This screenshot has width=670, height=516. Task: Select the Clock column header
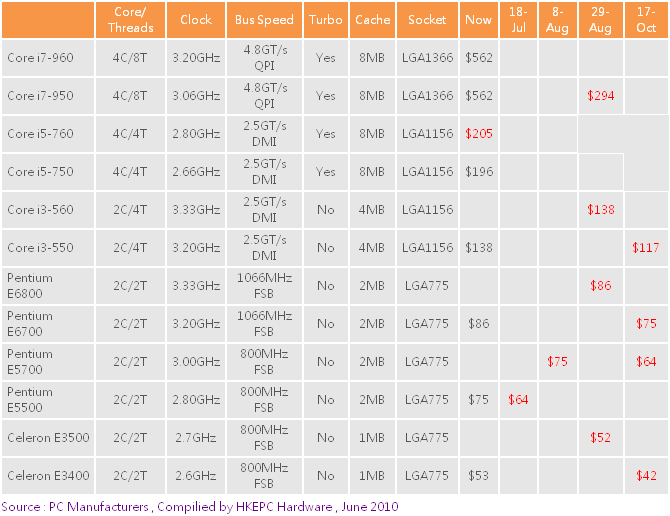[x=196, y=20]
